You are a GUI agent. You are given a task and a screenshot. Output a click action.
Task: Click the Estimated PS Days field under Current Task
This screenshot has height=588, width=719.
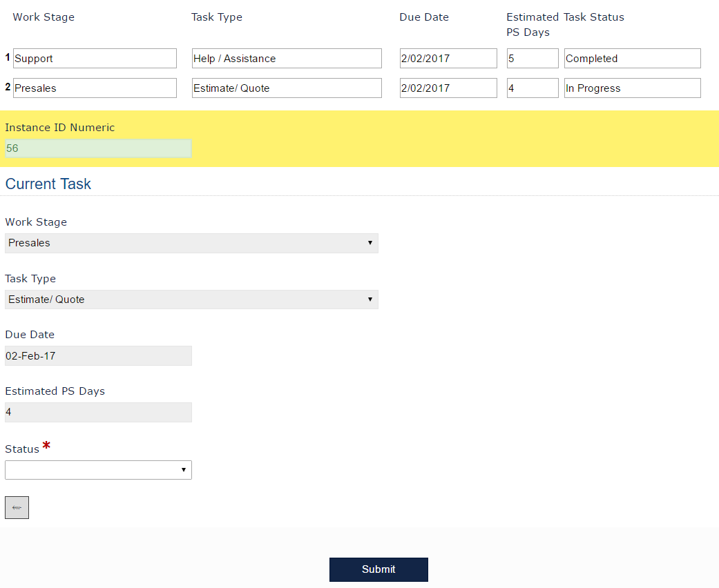(x=98, y=412)
